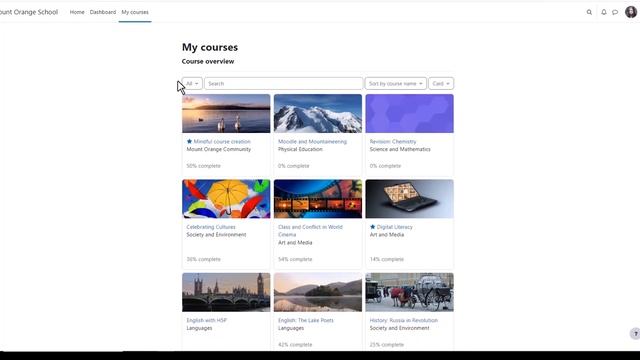Expand the All filter dropdown
This screenshot has height=360, width=640.
coord(192,83)
